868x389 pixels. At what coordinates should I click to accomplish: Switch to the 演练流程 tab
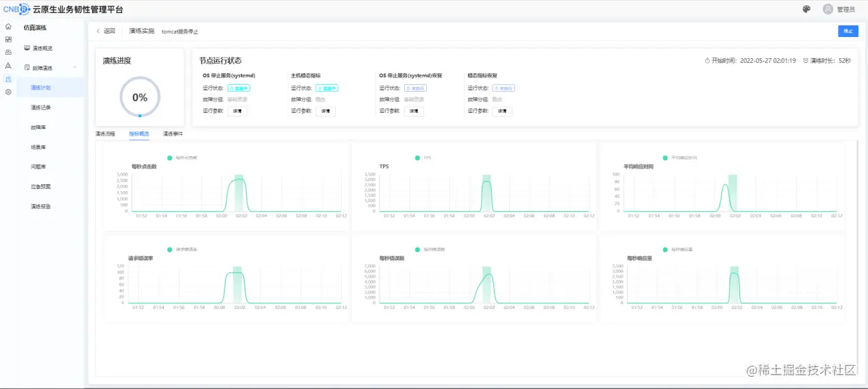(x=106, y=134)
